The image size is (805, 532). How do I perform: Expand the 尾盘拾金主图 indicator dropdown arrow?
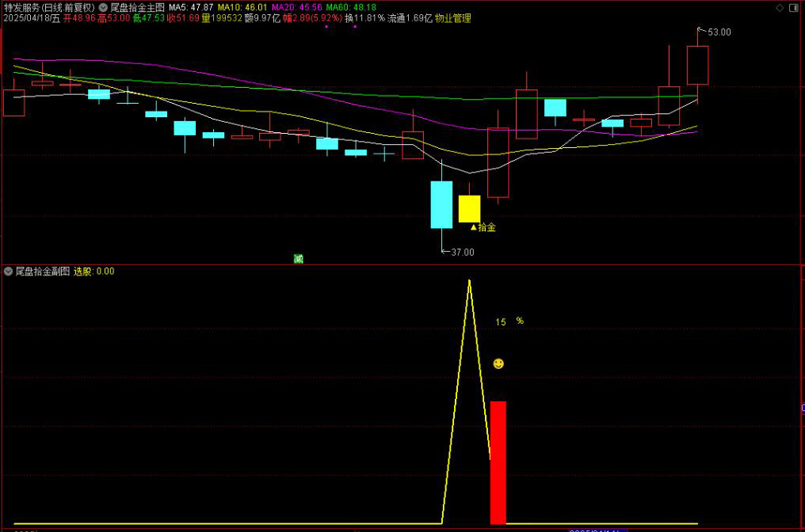pyautogui.click(x=103, y=7)
